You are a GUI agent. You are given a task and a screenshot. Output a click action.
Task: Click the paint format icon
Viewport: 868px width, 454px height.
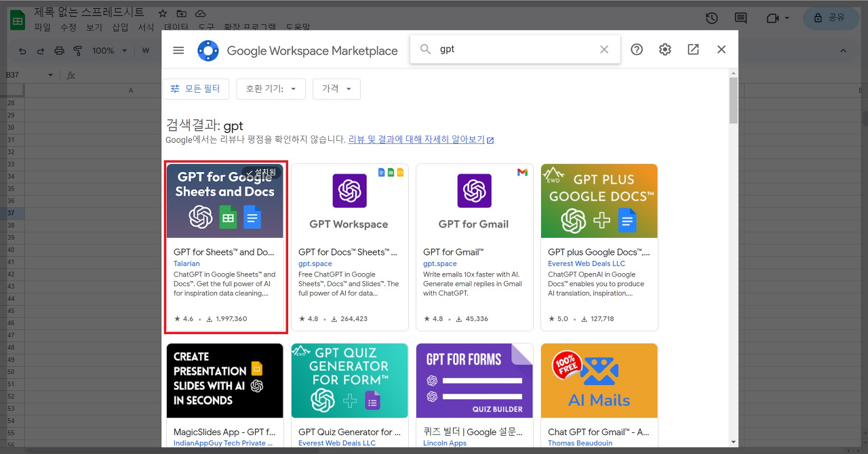coord(77,51)
